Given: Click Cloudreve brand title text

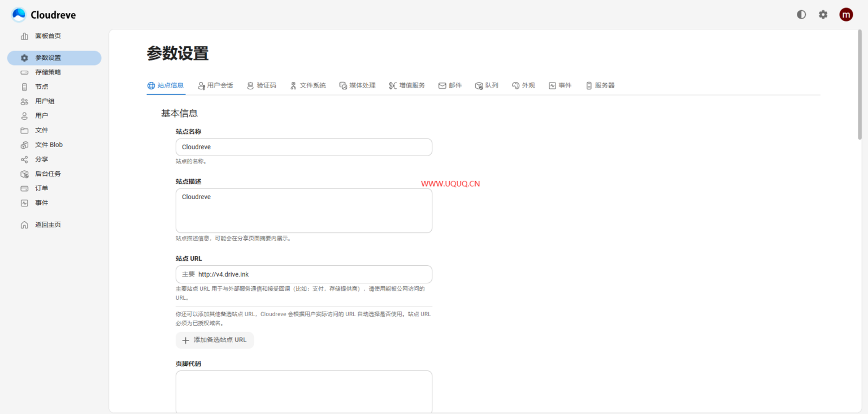Looking at the screenshot, I should click(x=53, y=15).
